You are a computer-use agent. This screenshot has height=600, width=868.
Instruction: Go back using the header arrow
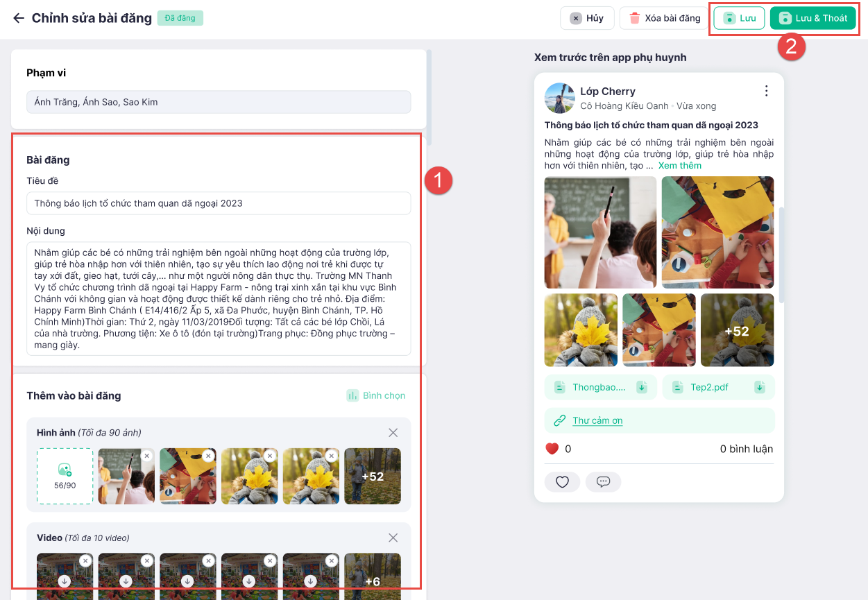(19, 18)
